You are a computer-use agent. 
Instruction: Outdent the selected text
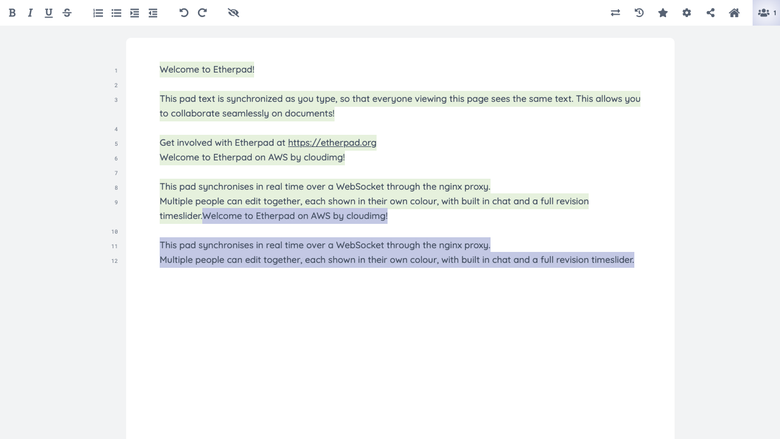click(153, 13)
